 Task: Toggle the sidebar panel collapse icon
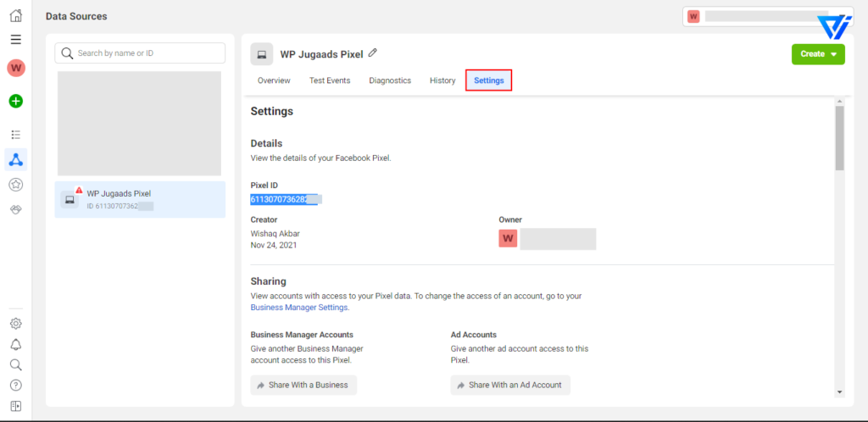(16, 407)
